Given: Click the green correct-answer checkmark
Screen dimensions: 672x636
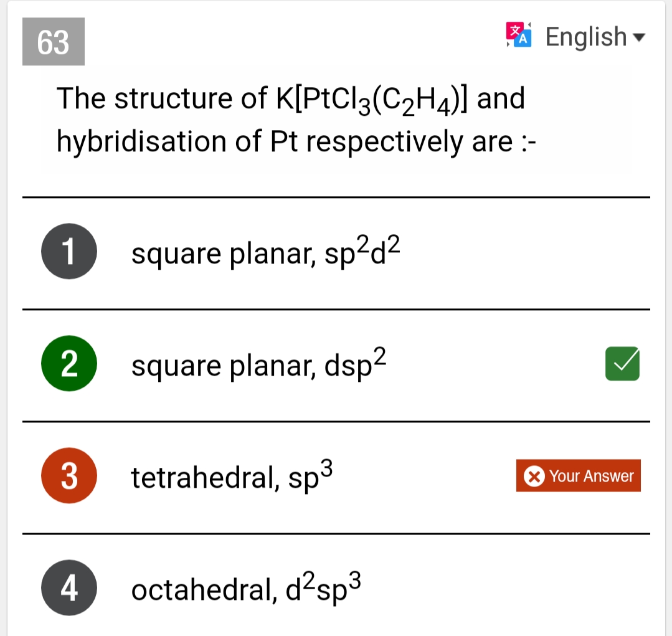Looking at the screenshot, I should click(622, 364).
